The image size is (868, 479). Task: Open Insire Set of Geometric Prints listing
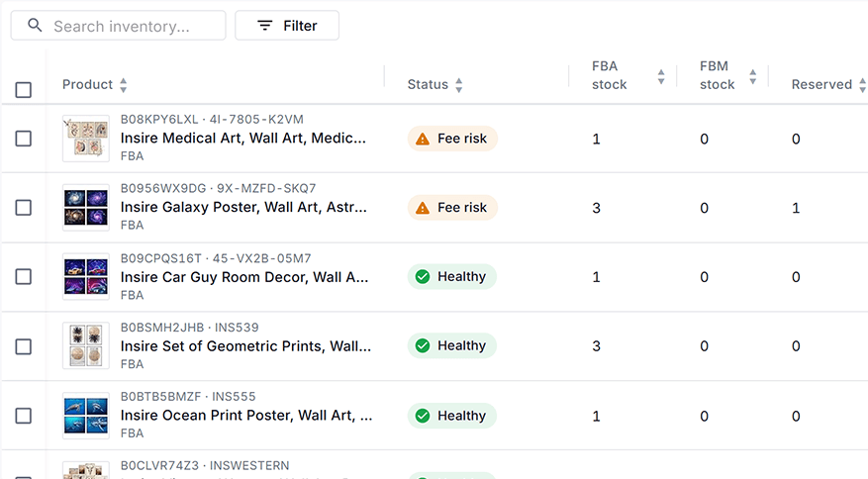click(245, 346)
